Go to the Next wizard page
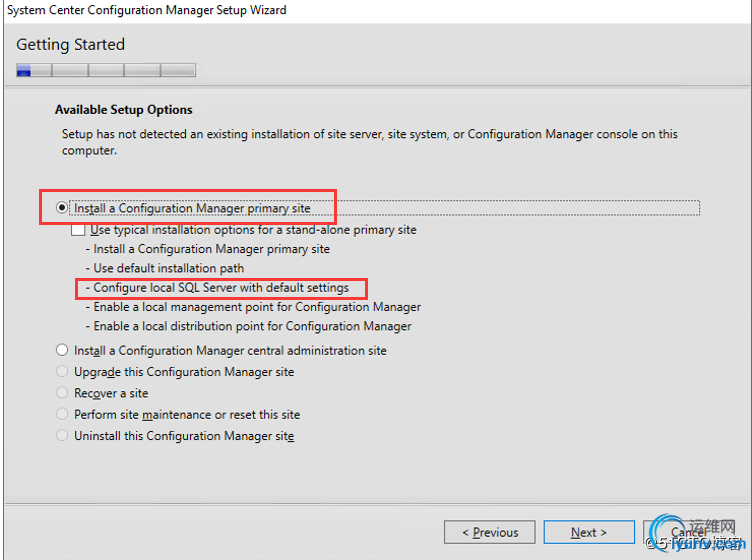 [x=589, y=532]
